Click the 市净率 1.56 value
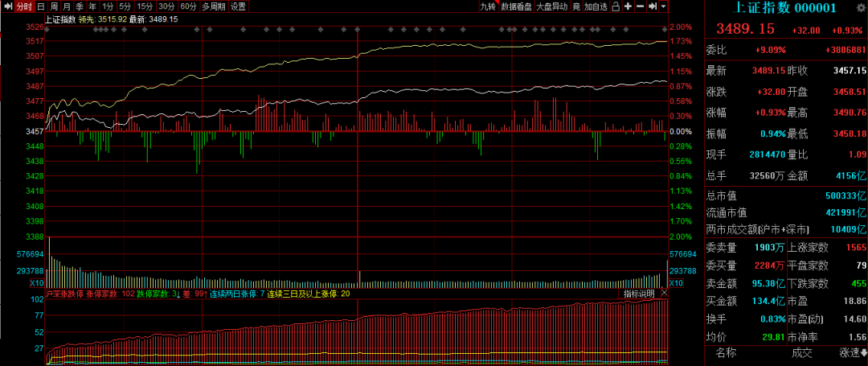Viewport: 868px width, 366px height. coord(858,337)
